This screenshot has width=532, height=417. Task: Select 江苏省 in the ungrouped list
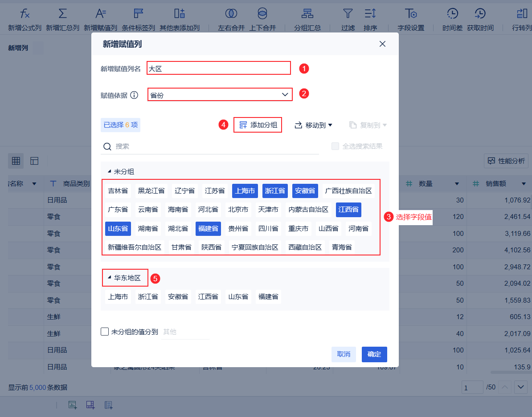[215, 191]
